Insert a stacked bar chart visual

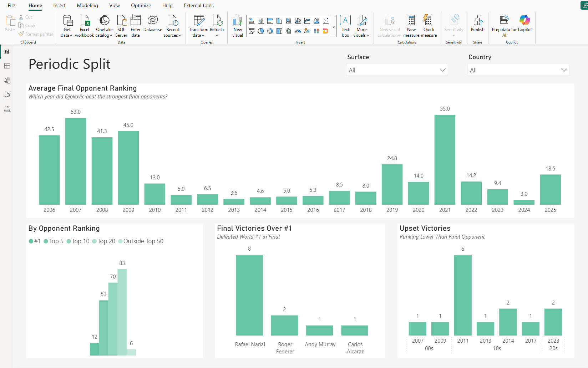point(252,21)
